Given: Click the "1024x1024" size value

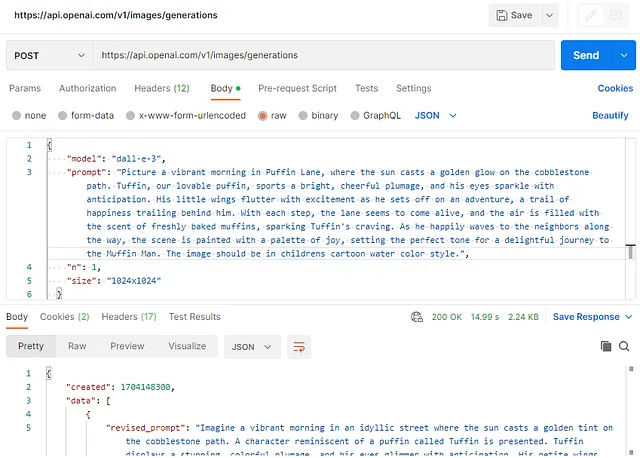Looking at the screenshot, I should 134,281.
